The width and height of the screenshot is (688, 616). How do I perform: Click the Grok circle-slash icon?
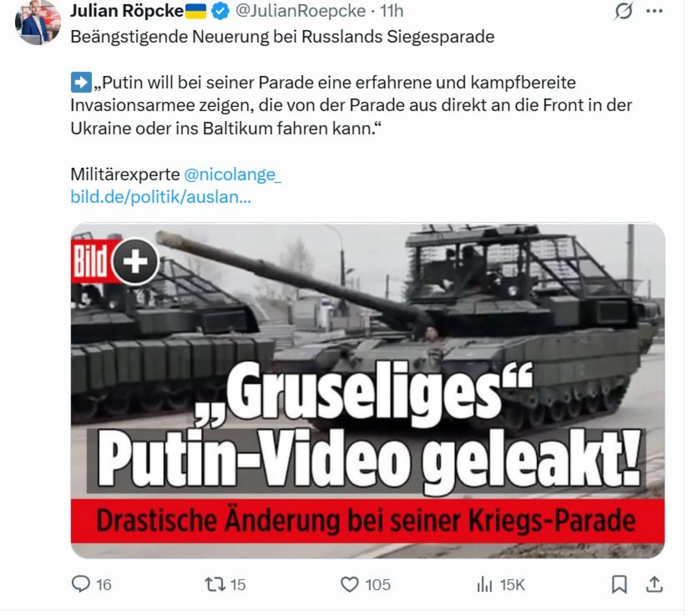pyautogui.click(x=623, y=11)
